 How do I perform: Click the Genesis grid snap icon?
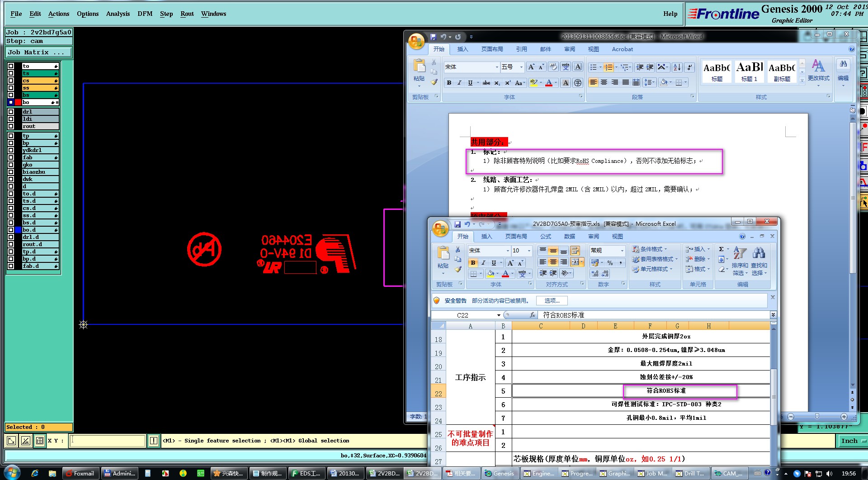(40, 440)
